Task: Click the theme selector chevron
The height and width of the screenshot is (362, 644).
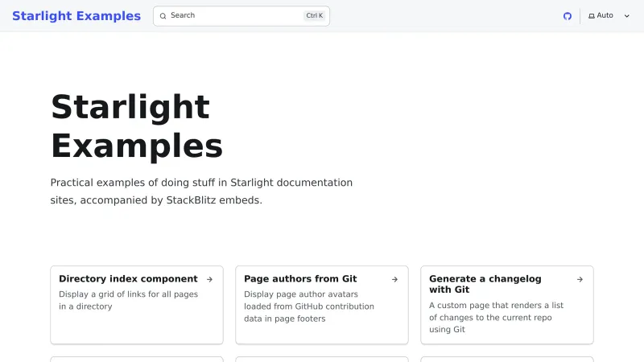Action: pos(627,16)
